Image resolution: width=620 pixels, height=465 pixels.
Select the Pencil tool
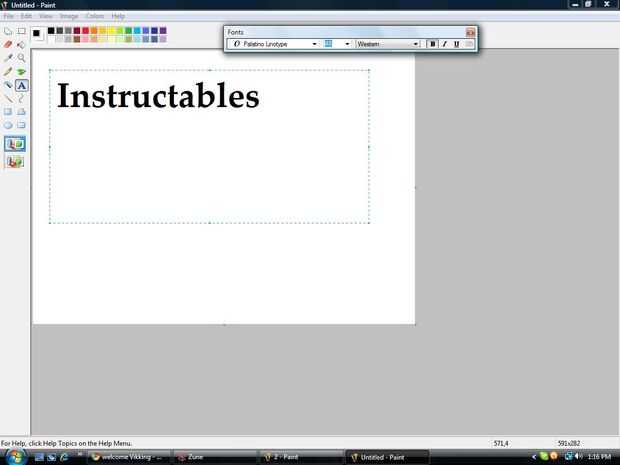(8, 72)
